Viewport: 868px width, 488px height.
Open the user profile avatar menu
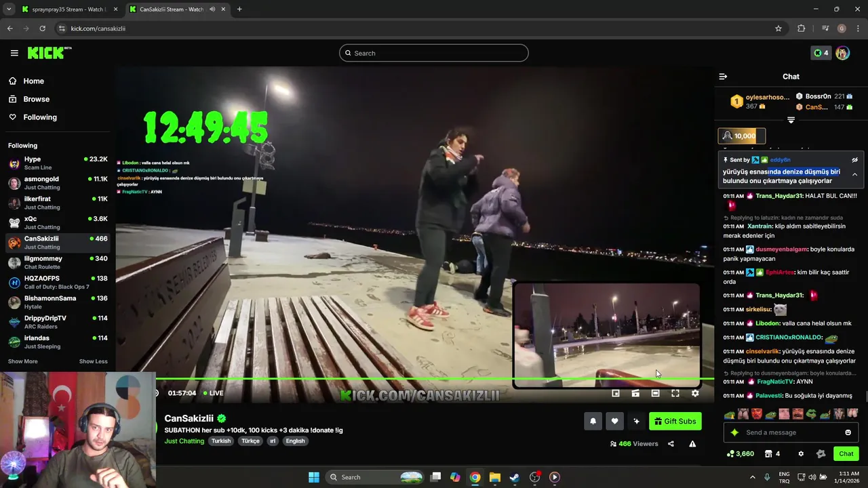842,53
